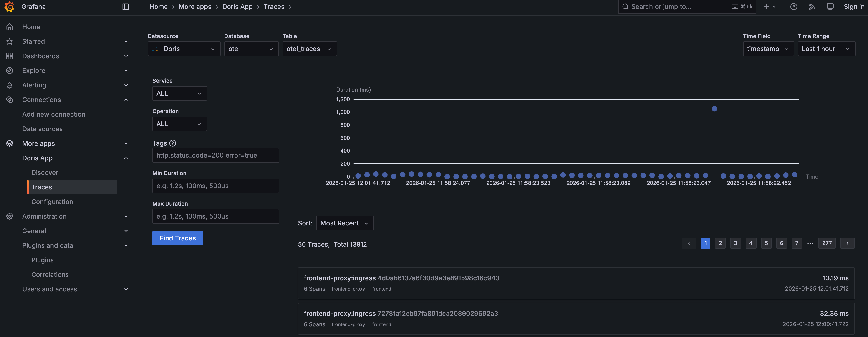Collapse the More apps section chevron

click(x=126, y=143)
